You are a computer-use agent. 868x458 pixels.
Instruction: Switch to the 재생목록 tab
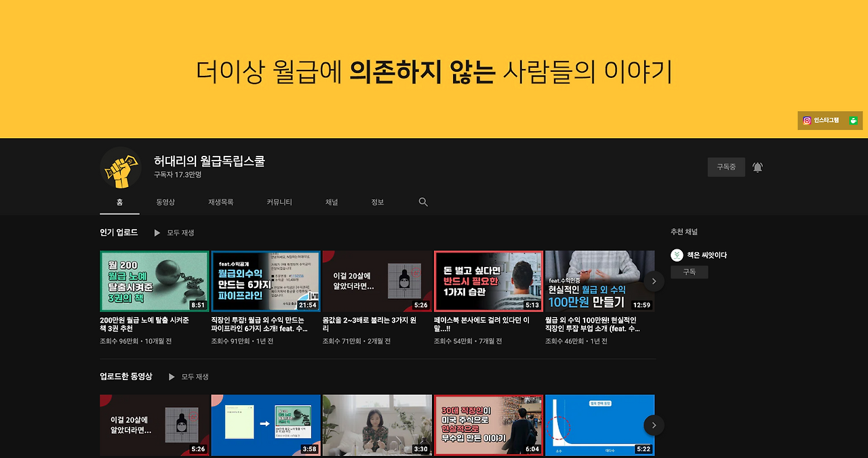click(220, 202)
